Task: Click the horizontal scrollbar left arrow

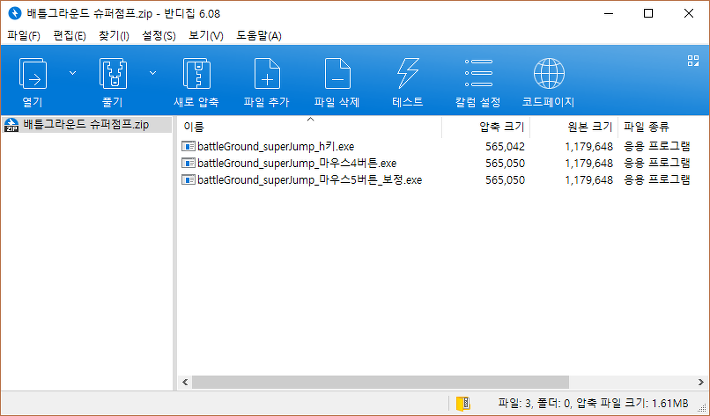Action: (185, 382)
